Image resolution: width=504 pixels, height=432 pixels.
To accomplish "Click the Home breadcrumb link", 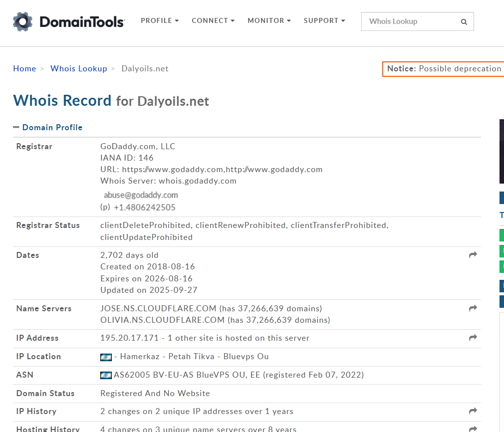I will (24, 68).
